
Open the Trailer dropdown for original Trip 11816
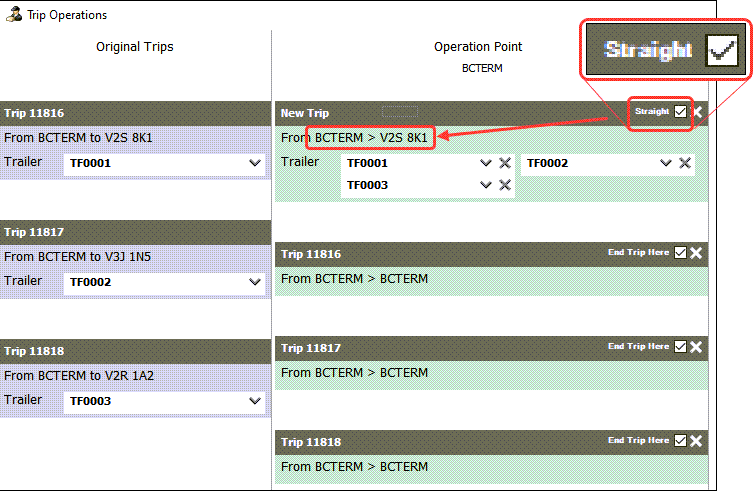254,164
